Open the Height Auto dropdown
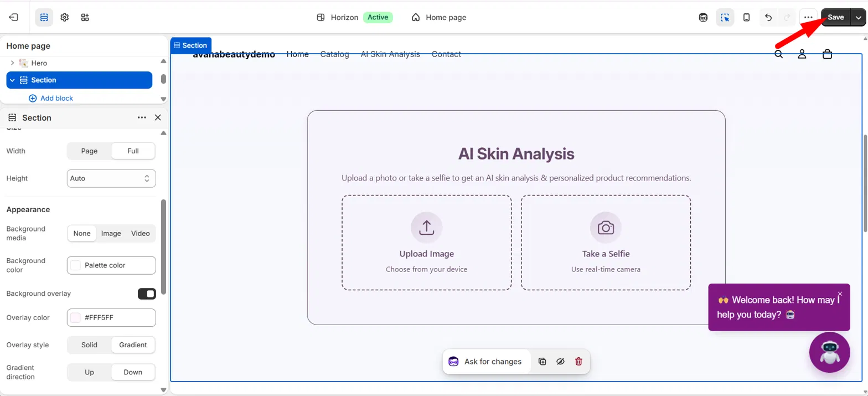The width and height of the screenshot is (868, 396). point(111,178)
